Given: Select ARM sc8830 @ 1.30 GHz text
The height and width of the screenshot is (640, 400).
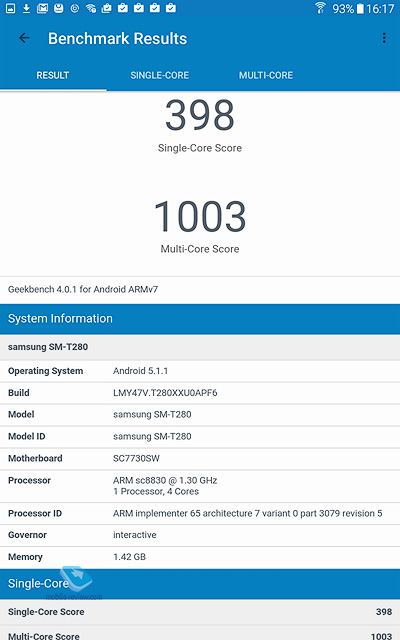Looking at the screenshot, I should coord(165,480).
